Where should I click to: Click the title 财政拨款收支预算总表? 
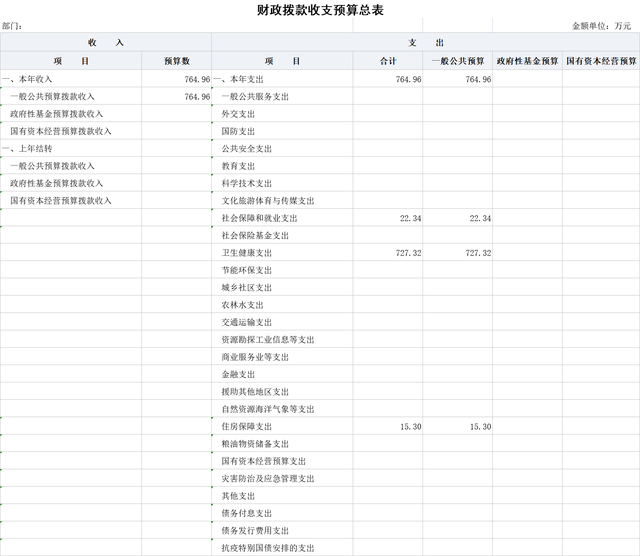(x=320, y=10)
